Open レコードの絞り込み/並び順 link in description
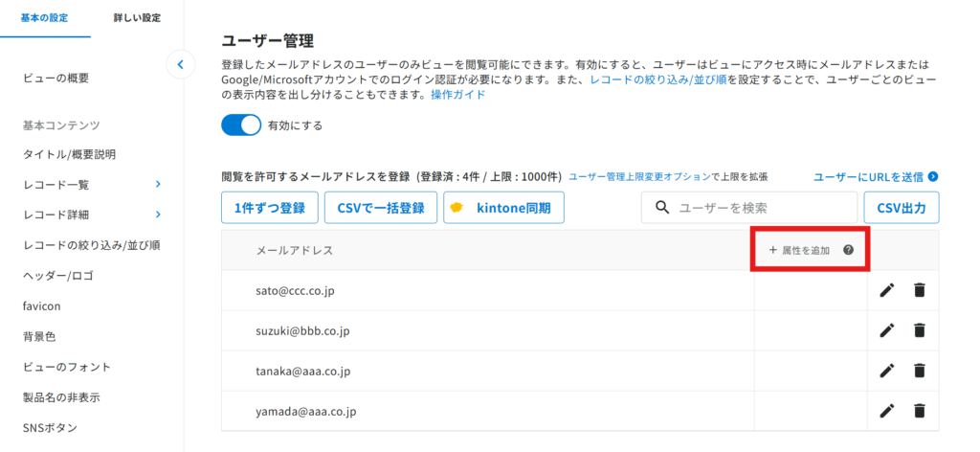This screenshot has width=980, height=452. pyautogui.click(x=658, y=80)
